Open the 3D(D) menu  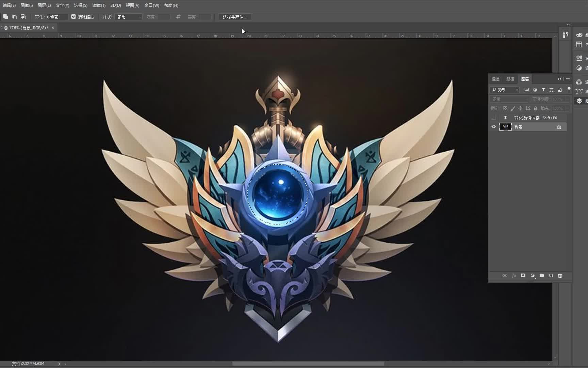click(116, 5)
